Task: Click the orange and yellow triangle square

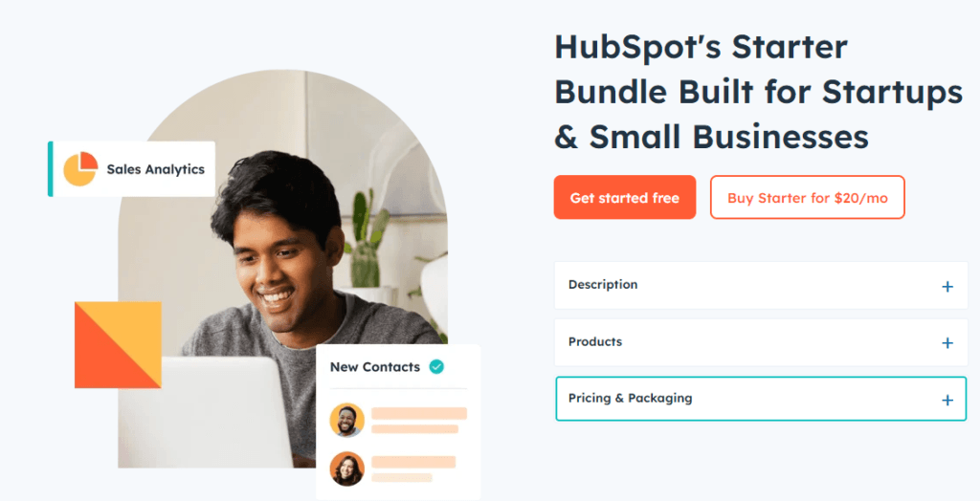Action: click(118, 345)
